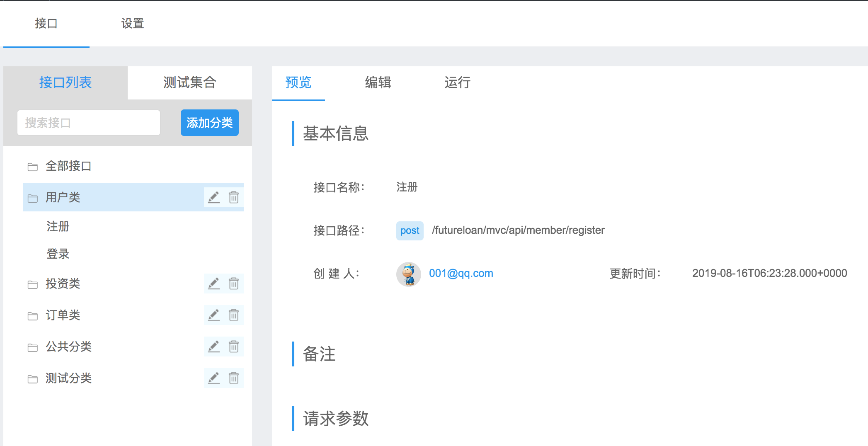Open the 001@qq.com creator link

tap(461, 274)
